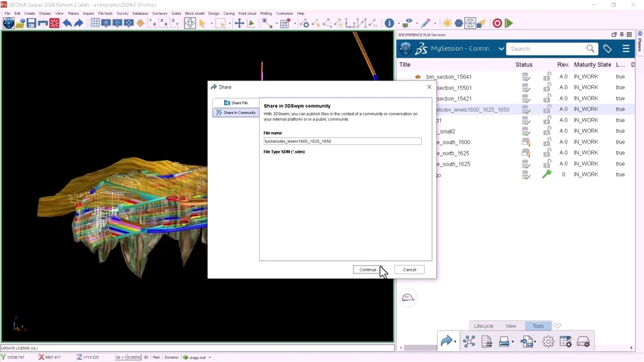Click the hard hat round icon
644x362 pixels.
[408, 298]
